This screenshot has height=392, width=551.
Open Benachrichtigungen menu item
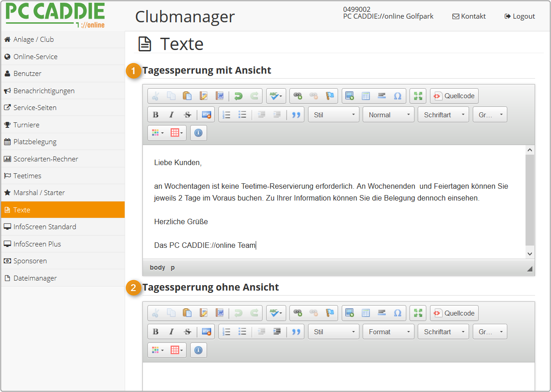click(63, 91)
